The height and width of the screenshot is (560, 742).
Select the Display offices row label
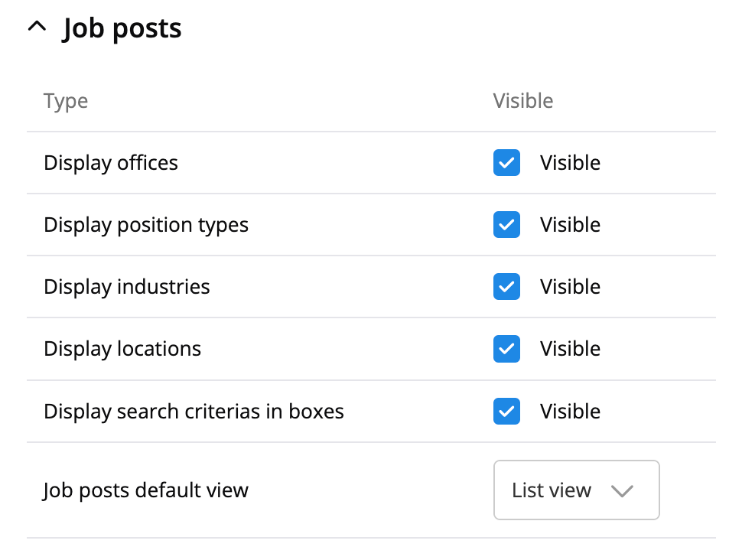(x=111, y=163)
